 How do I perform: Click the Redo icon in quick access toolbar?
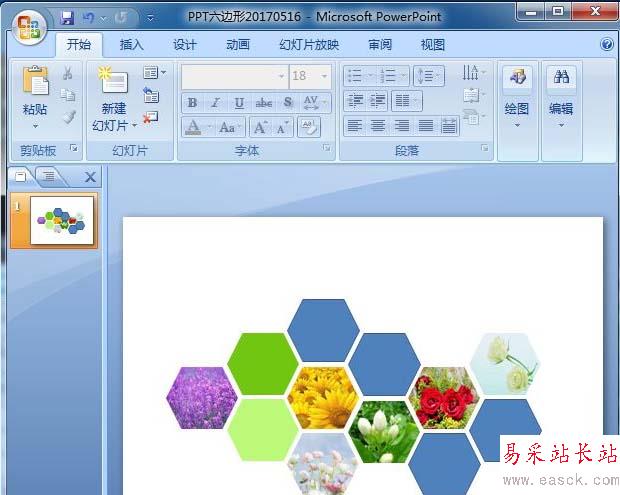pos(121,18)
